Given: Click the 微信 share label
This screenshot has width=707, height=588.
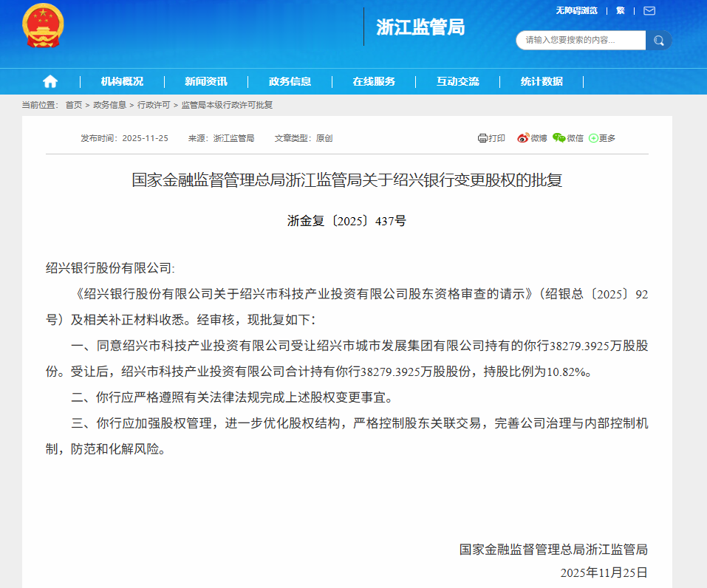Looking at the screenshot, I should pos(575,138).
